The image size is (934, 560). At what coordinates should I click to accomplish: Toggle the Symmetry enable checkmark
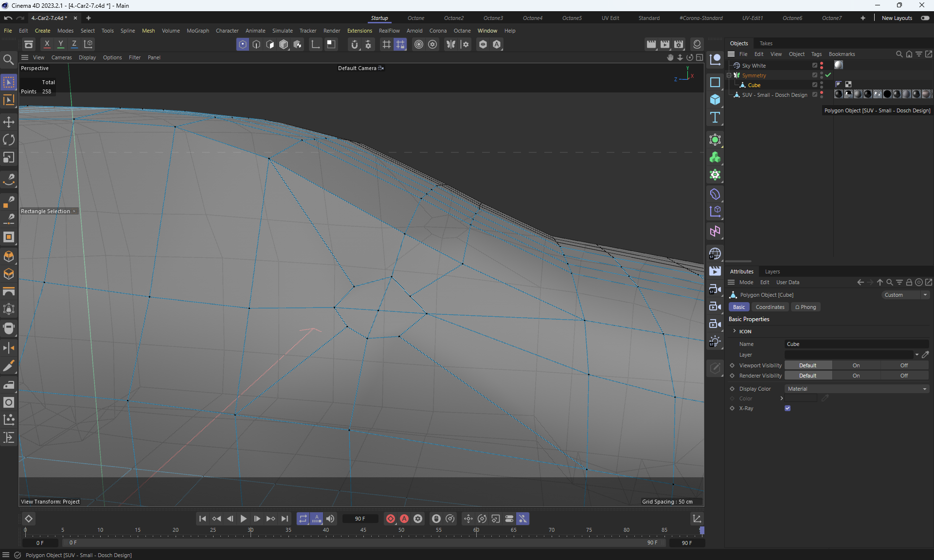(x=828, y=75)
